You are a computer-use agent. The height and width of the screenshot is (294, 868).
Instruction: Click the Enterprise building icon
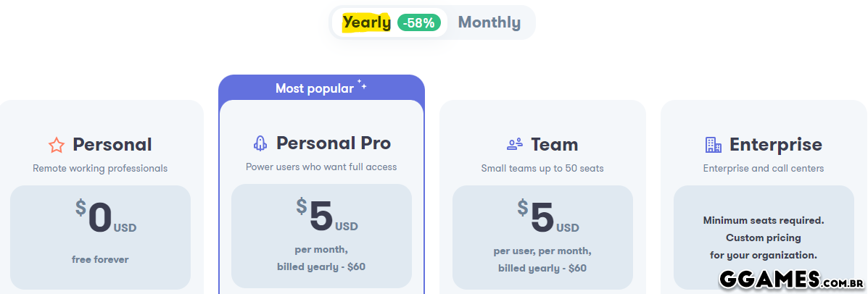[x=714, y=145]
